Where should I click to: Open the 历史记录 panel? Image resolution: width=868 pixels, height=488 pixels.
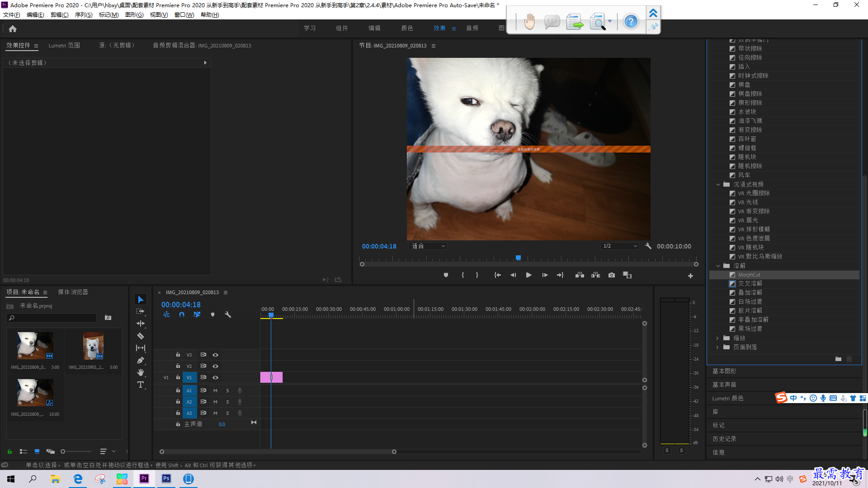tap(724, 439)
